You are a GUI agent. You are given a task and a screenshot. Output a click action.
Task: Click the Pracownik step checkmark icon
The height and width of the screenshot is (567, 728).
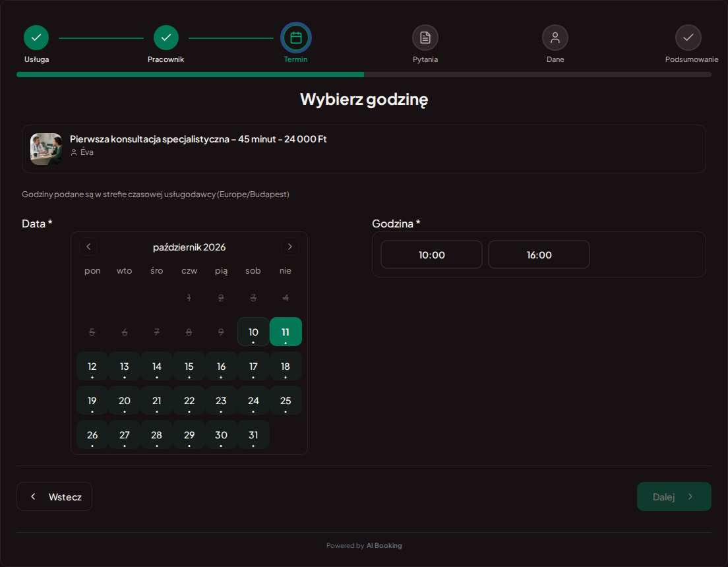(166, 38)
